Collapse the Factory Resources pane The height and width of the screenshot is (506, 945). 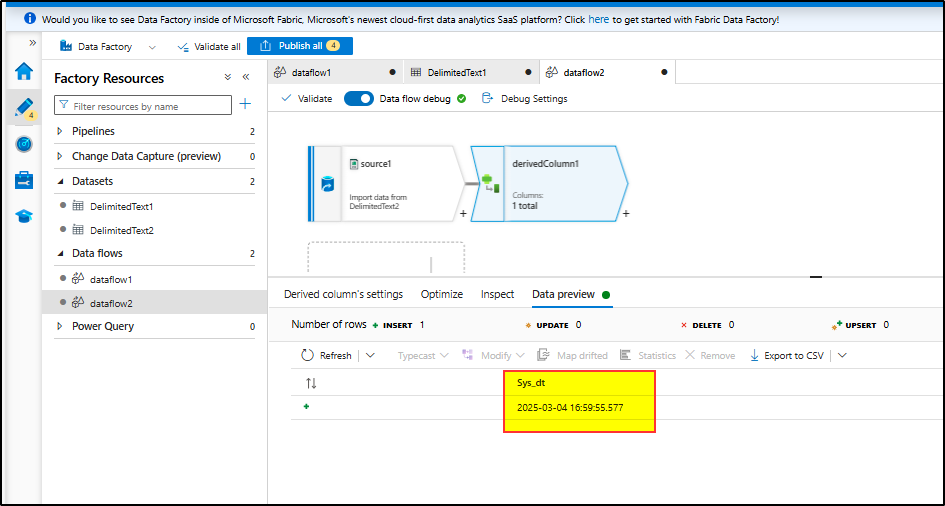246,77
